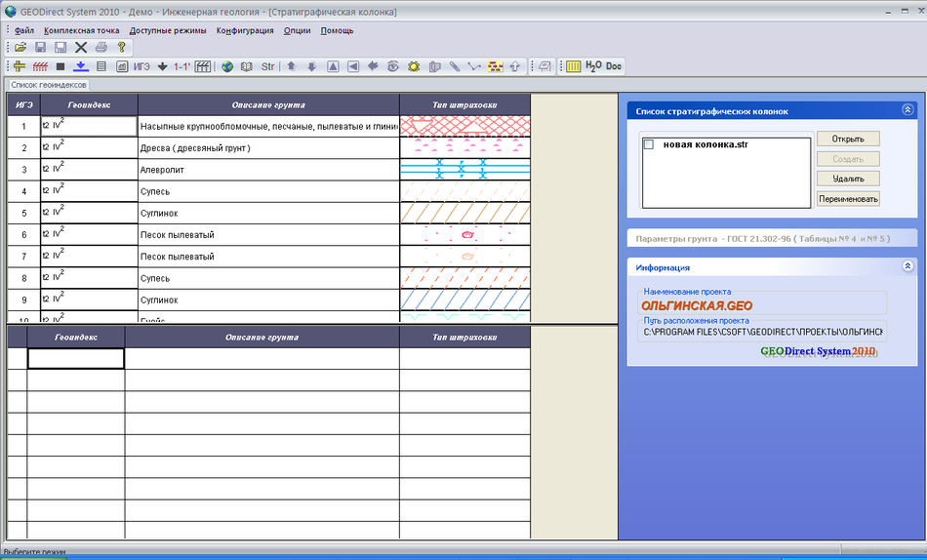
Task: Click the black X delete icon
Action: pos(81,47)
